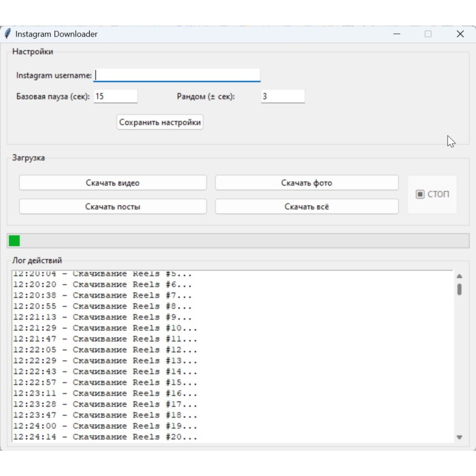Click the log scrollbar down arrow

(x=459, y=437)
